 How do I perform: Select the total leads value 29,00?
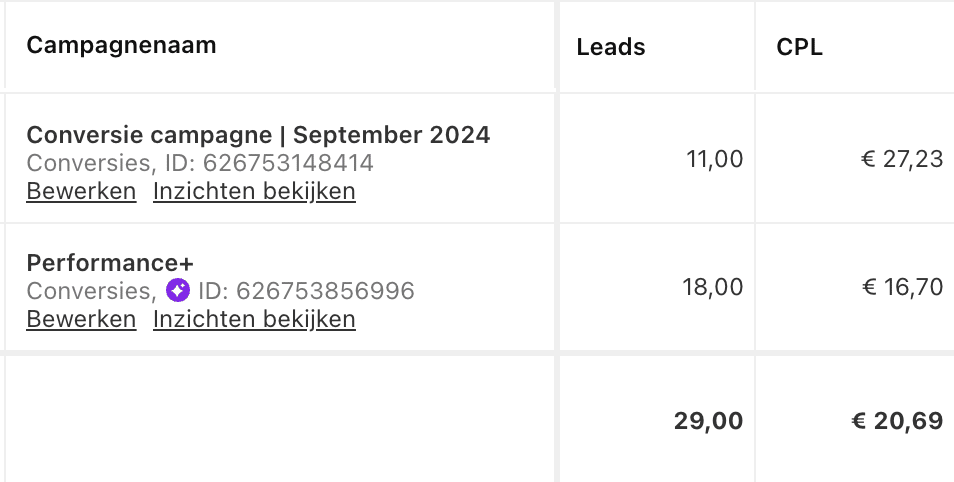point(708,421)
